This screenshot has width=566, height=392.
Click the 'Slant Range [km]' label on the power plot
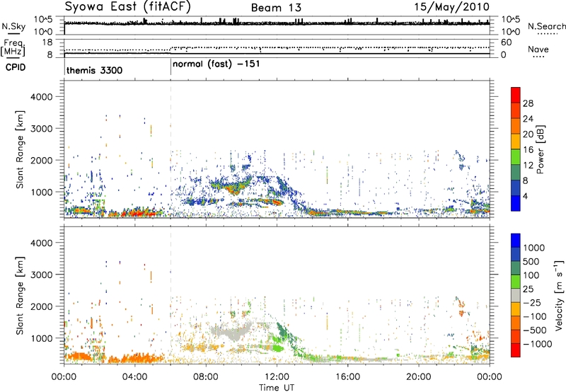(20, 150)
